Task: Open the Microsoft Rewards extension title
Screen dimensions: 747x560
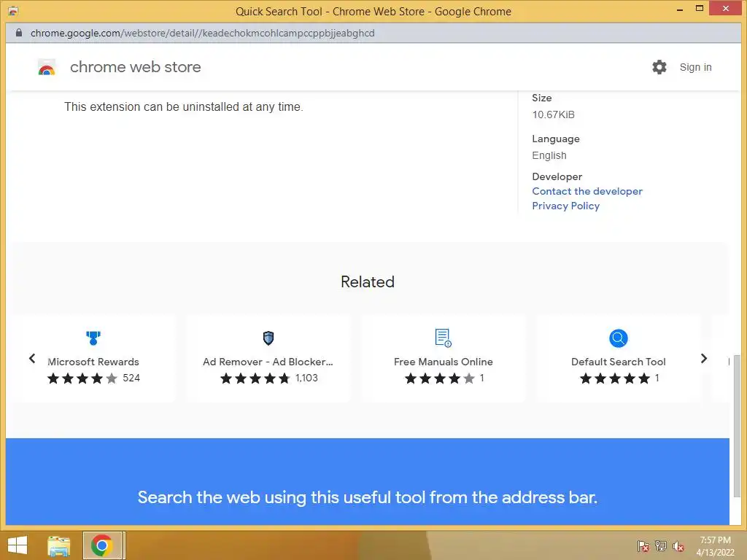Action: point(93,362)
